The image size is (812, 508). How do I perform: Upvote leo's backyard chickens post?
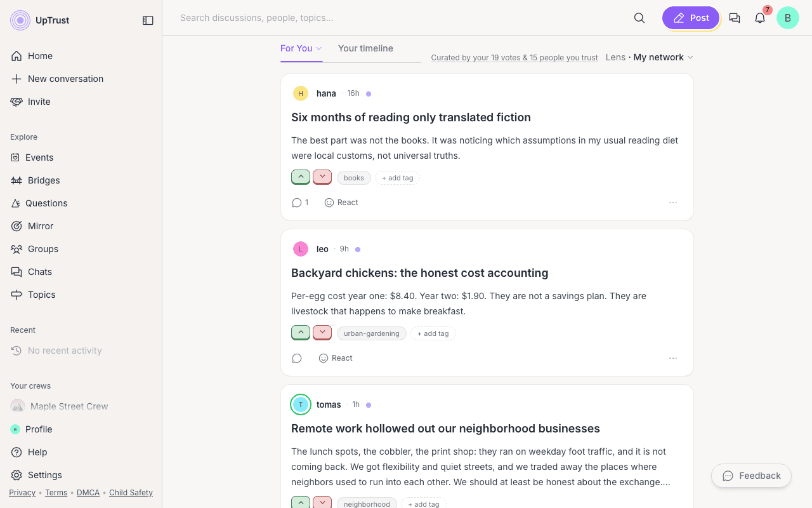click(x=301, y=333)
